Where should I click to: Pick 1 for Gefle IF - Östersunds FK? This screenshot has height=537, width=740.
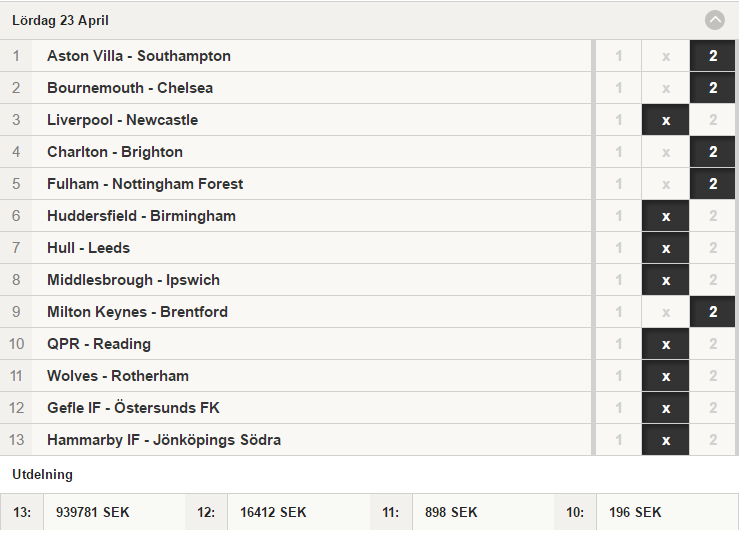point(618,408)
